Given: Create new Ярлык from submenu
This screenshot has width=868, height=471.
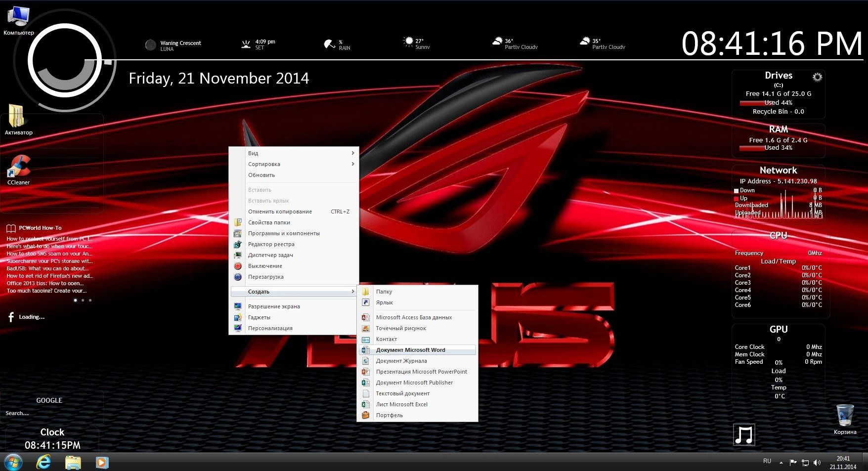Looking at the screenshot, I should 418,302.
